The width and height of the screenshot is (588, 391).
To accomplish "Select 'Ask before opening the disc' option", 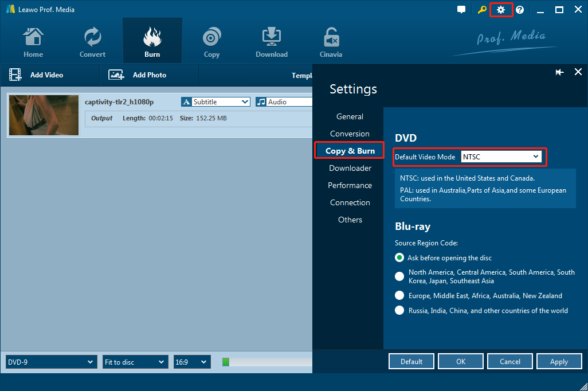I will (x=399, y=258).
